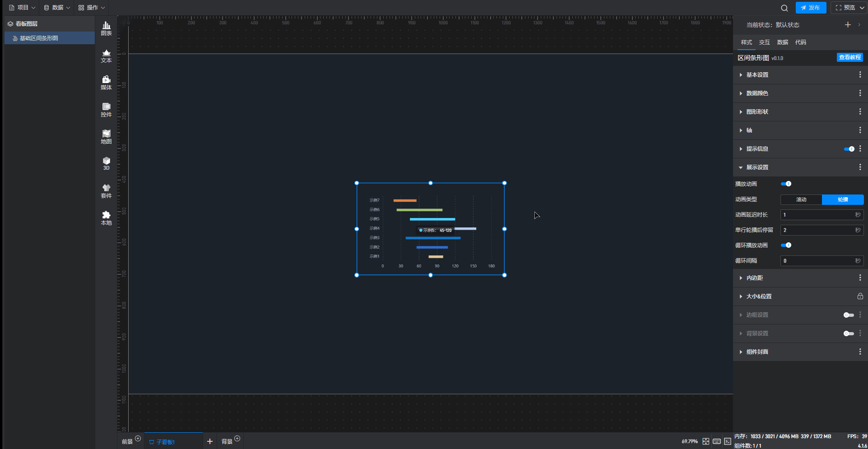Enable the 边框设置 toggle
This screenshot has width=868, height=449.
[849, 315]
